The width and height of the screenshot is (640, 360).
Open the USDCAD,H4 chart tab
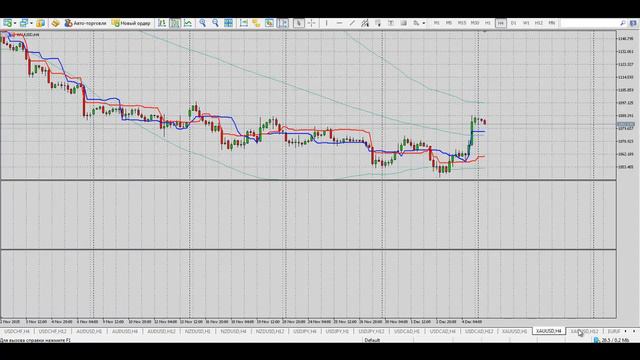pyautogui.click(x=443, y=331)
